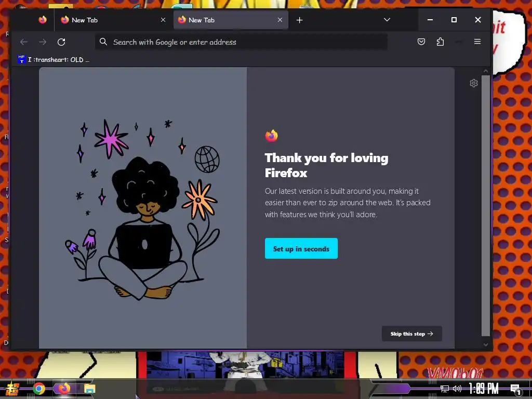Open the notification center icon
The image size is (532, 399).
tap(515, 389)
